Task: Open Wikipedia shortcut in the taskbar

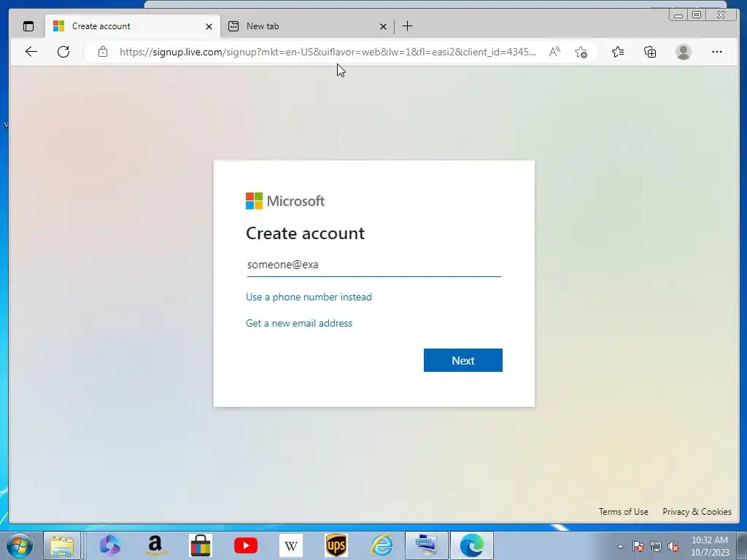Action: point(291,545)
